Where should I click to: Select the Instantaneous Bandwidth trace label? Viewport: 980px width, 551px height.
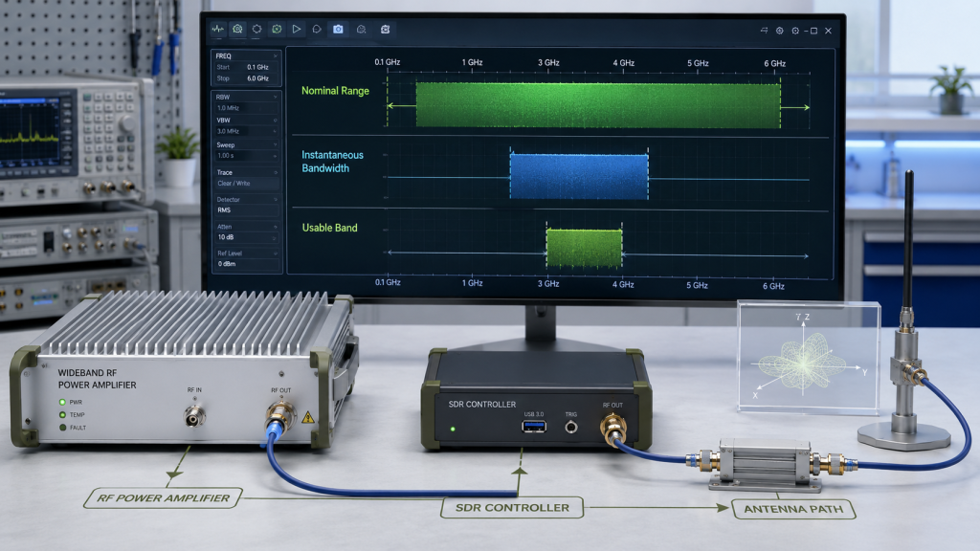point(332,161)
